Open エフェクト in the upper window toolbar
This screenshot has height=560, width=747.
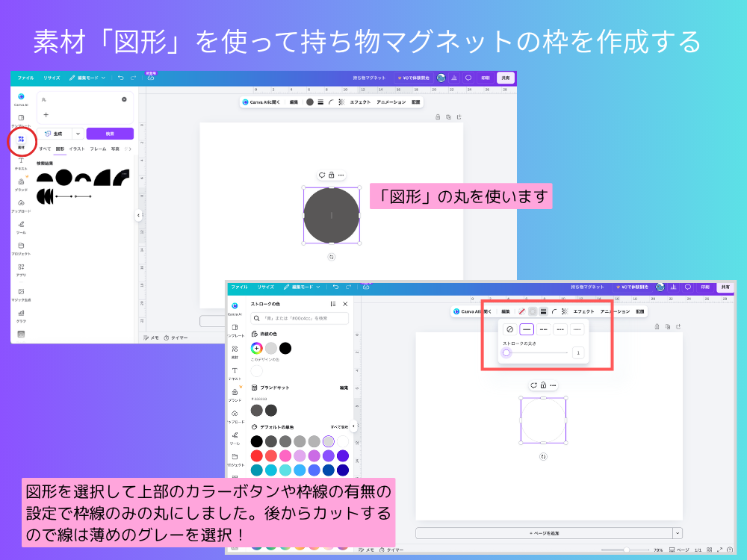360,102
